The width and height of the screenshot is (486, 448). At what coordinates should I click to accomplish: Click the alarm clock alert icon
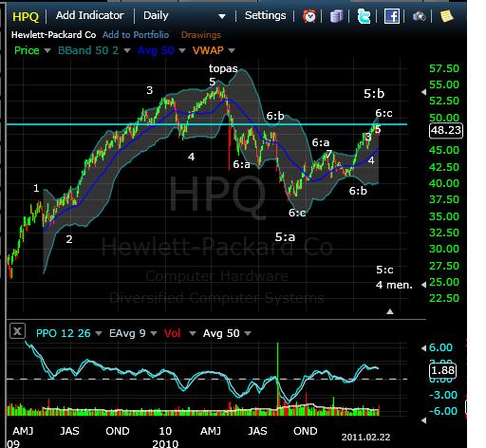(309, 16)
